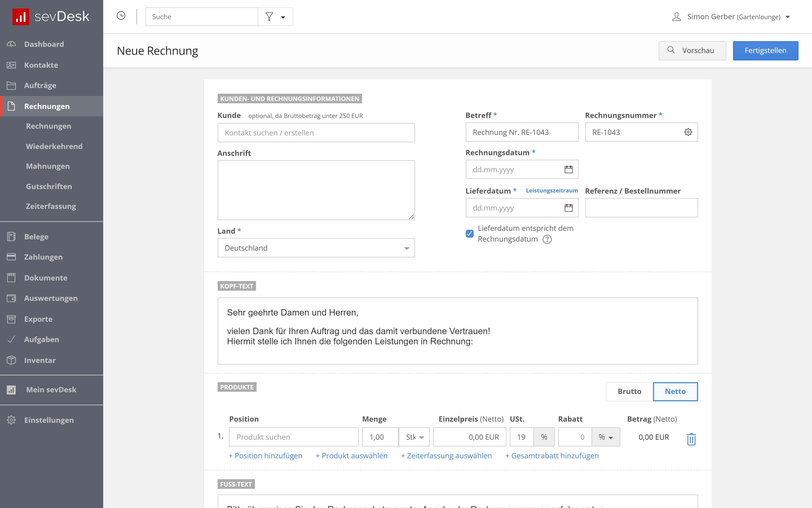
Task: Click the Anschrift textarea resize handle
Action: click(x=411, y=217)
